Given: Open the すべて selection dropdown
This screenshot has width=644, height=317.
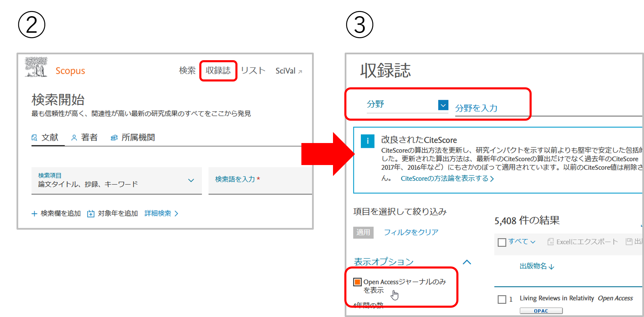Looking at the screenshot, I should point(522,242).
